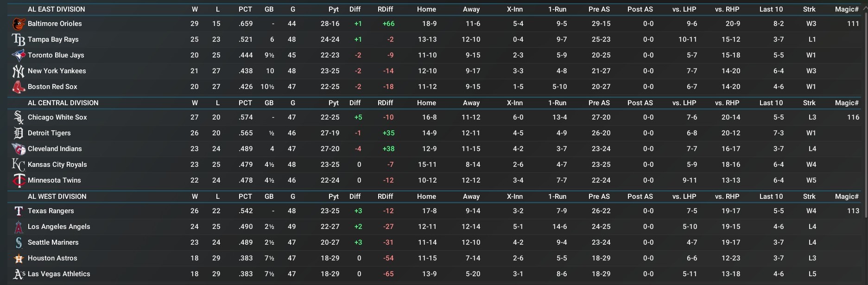Click the Seattle Mariners row name
This screenshot has width=868, height=285.
pos(53,242)
